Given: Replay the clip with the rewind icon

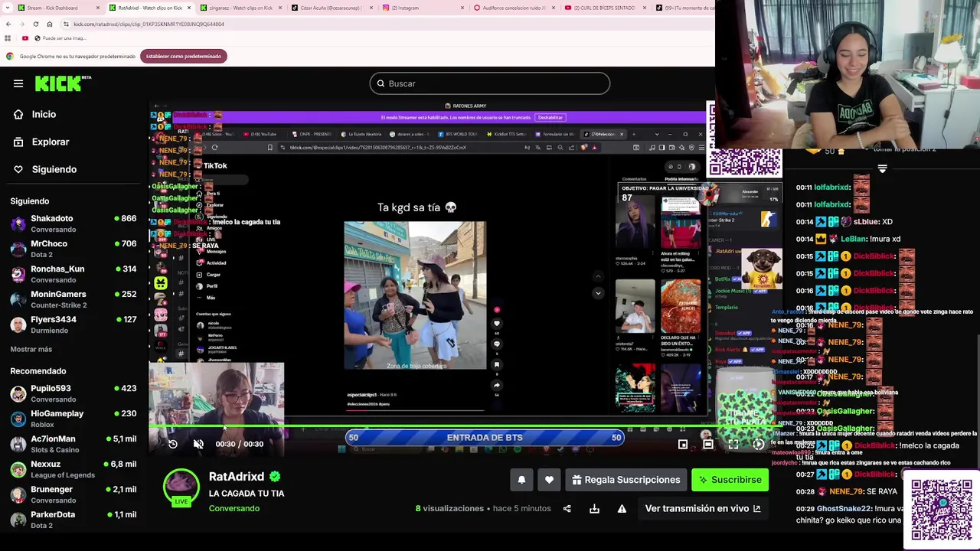Looking at the screenshot, I should point(173,444).
